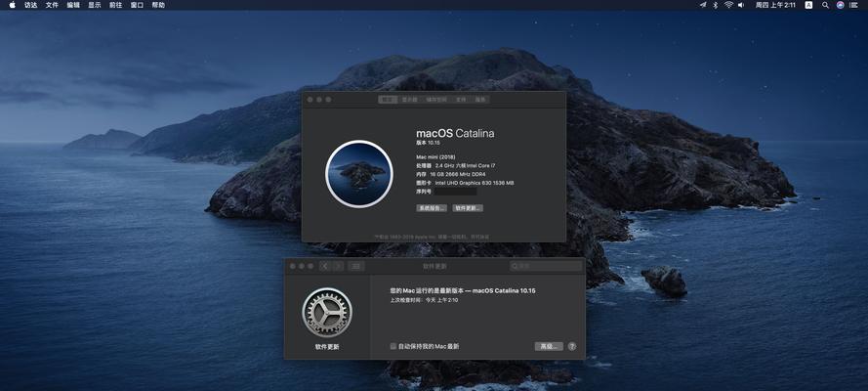Open help with the question mark button

tap(572, 346)
